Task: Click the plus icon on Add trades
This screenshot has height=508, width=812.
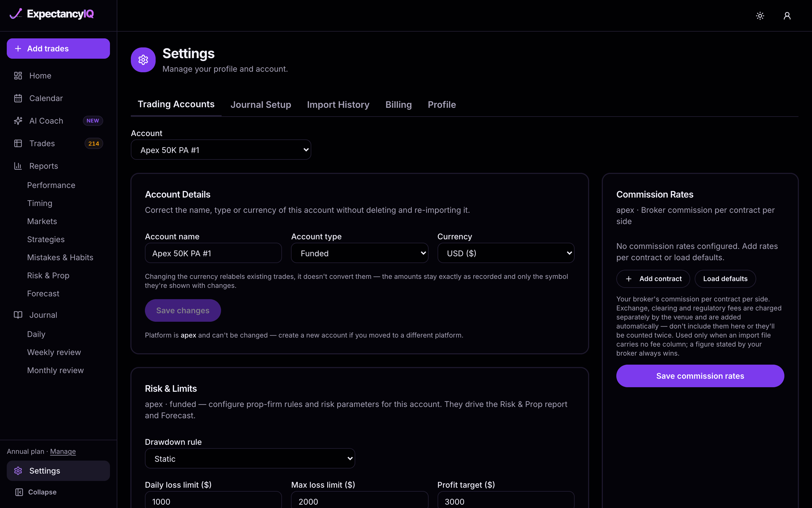Action: point(18,49)
